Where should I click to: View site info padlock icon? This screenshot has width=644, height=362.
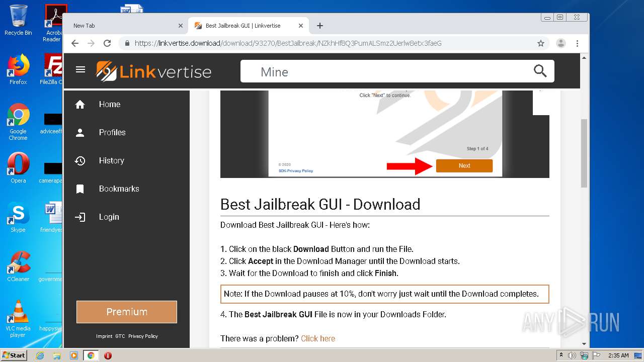(x=127, y=43)
